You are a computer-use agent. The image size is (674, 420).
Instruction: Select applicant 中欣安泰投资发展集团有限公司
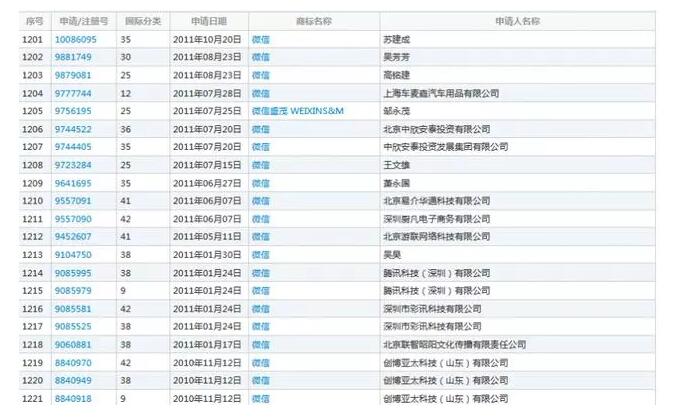point(446,147)
